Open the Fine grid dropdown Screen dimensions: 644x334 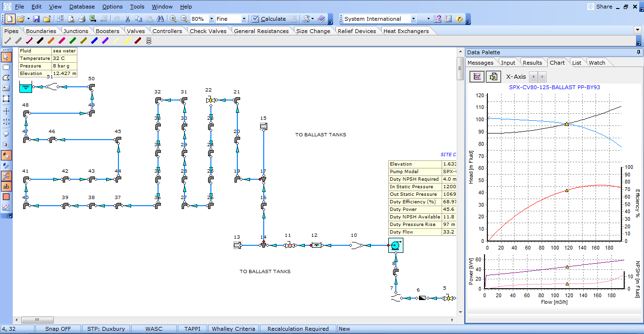[x=243, y=19]
